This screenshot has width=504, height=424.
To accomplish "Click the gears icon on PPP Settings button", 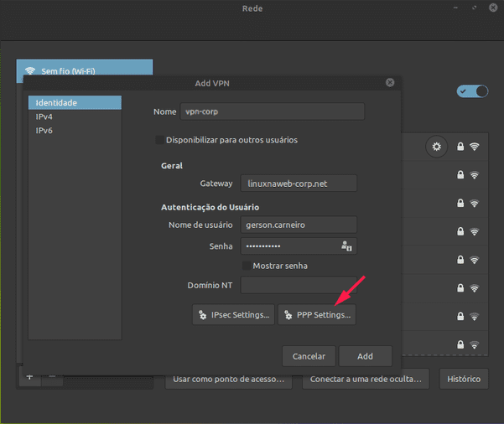I will click(288, 315).
